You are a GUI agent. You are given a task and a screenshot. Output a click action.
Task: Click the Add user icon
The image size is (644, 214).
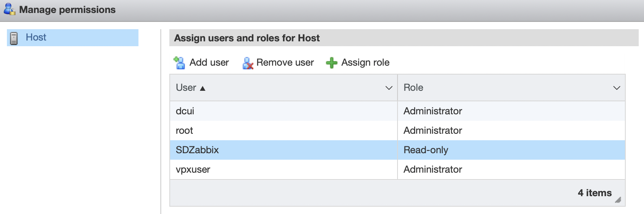click(179, 63)
